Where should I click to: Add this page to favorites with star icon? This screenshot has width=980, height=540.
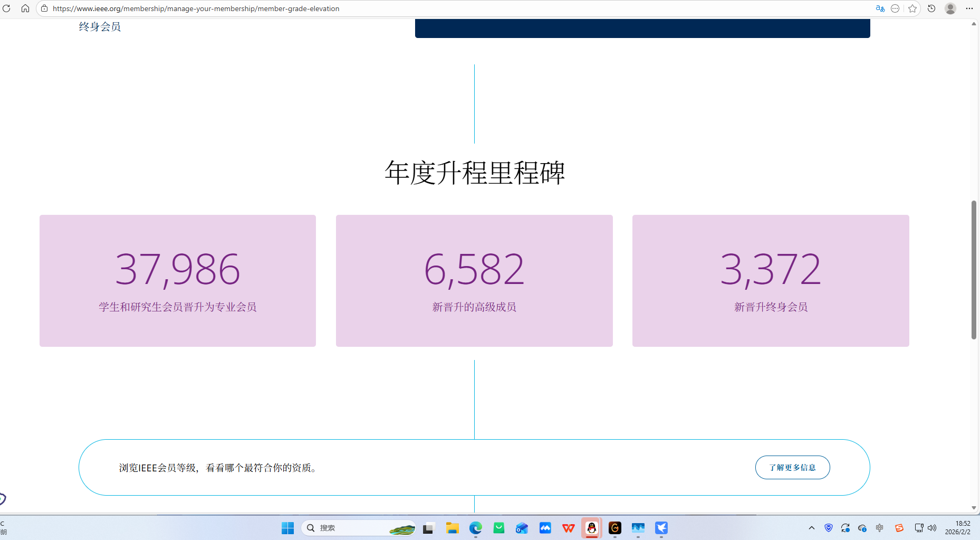pyautogui.click(x=912, y=8)
